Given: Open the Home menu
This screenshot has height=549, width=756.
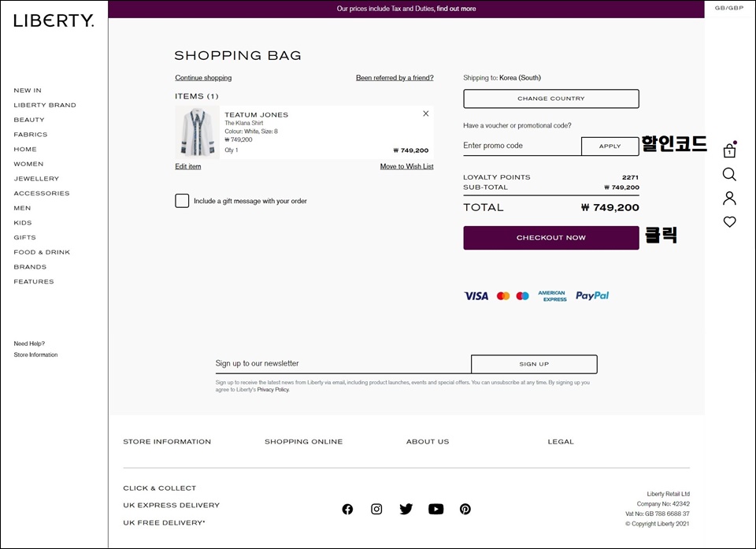Looking at the screenshot, I should [25, 149].
